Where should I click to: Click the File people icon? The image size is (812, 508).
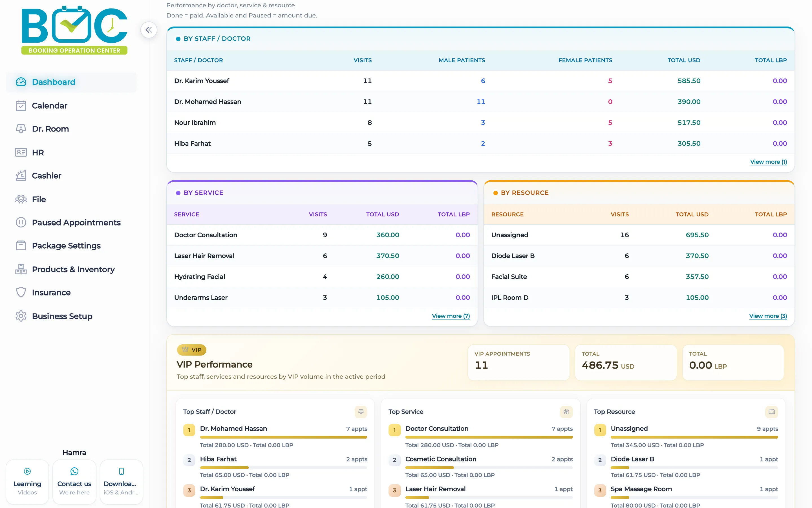[21, 199]
